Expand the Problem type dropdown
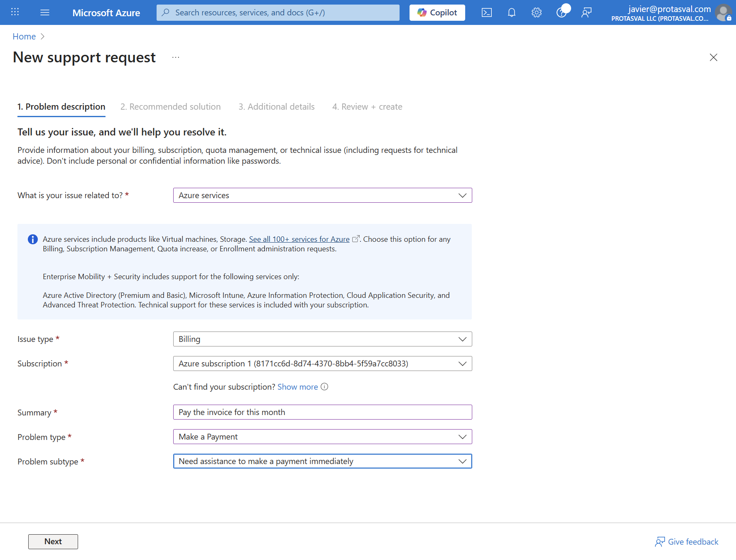Screen dimensions: 736x560 [323, 437]
